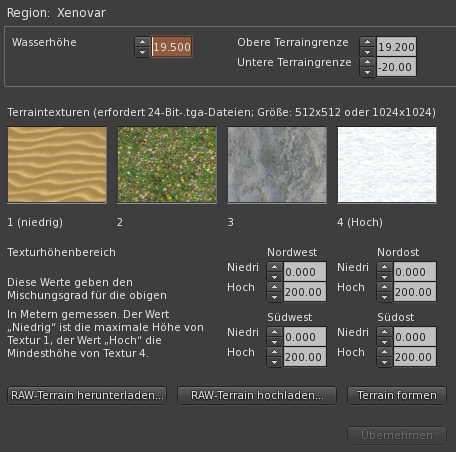Image resolution: width=456 pixels, height=452 pixels.
Task: Decrease Südost Niedrig value arrow
Action: coord(384,342)
